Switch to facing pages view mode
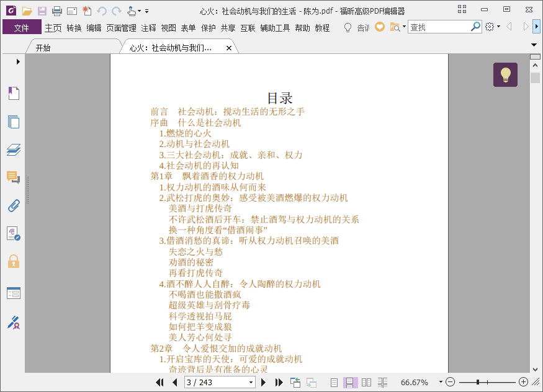 click(366, 382)
